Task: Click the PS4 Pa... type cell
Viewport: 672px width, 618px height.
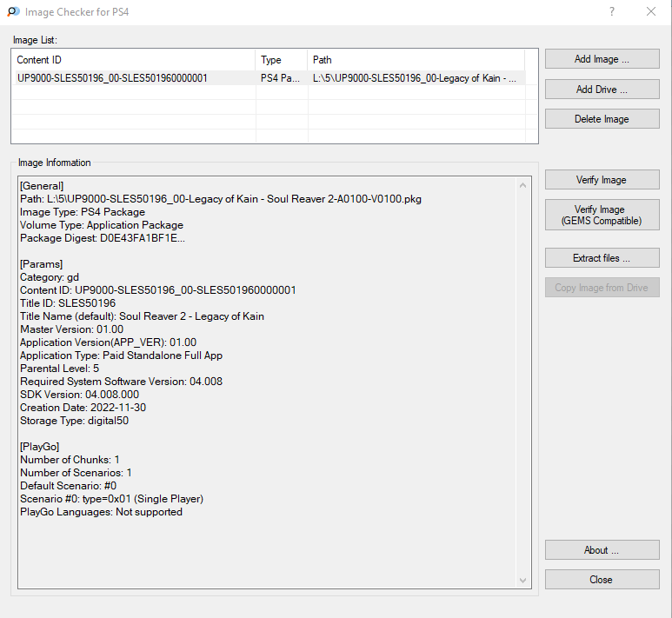Action: [x=280, y=78]
